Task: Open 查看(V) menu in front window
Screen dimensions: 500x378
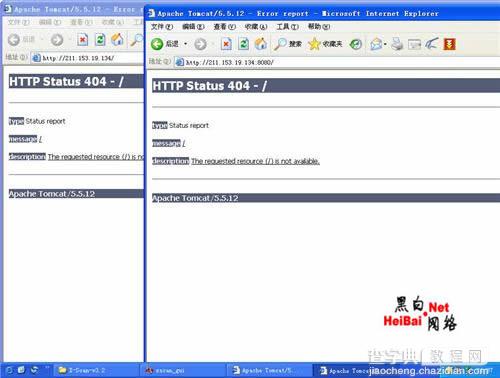Action: click(x=224, y=27)
